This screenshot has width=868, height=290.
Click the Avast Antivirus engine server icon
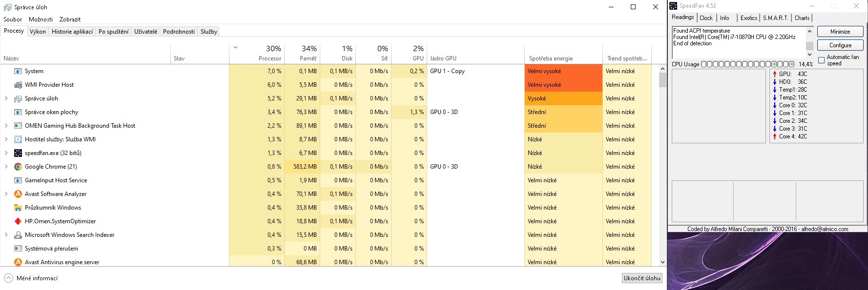[18, 262]
